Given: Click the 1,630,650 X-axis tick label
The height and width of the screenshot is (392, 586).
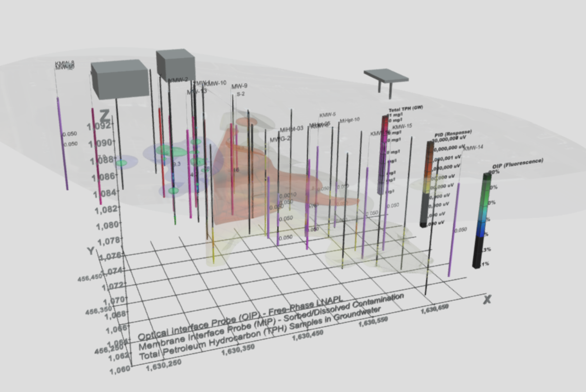Looking at the screenshot, I should pos(435,309).
